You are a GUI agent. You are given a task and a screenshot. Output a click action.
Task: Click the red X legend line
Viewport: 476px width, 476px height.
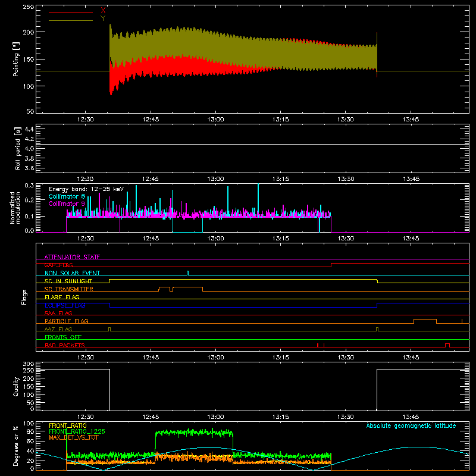pos(71,12)
